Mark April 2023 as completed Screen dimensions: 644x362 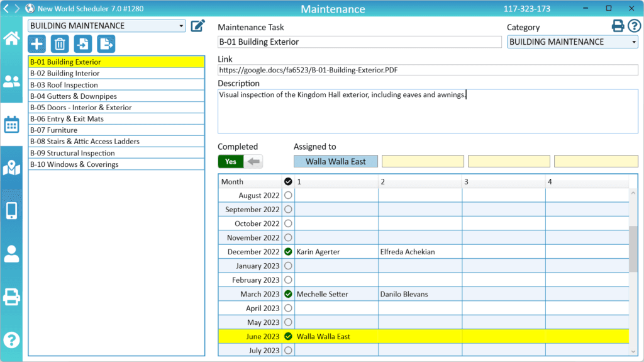288,308
